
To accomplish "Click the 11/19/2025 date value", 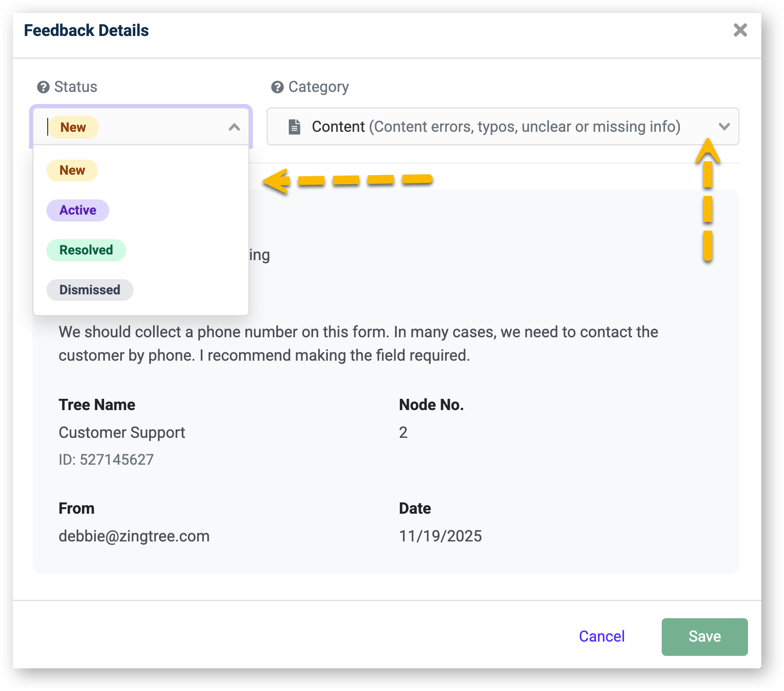I will tap(440, 536).
